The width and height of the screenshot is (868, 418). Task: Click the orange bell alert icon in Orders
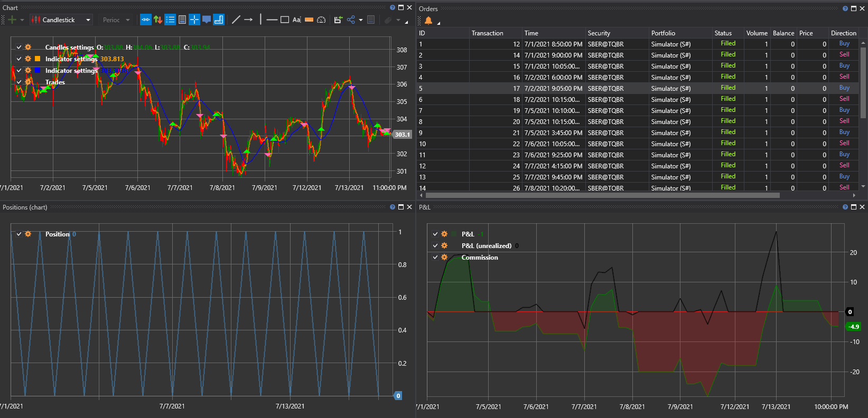pyautogui.click(x=428, y=21)
